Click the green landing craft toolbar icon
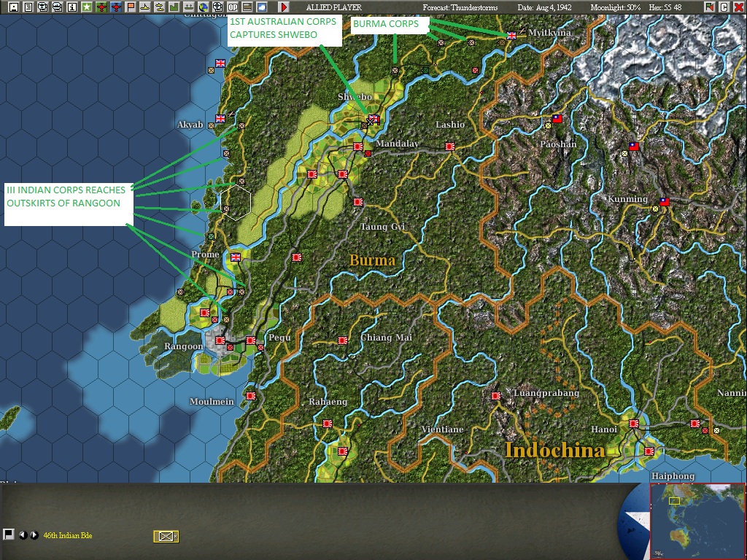 [x=189, y=7]
